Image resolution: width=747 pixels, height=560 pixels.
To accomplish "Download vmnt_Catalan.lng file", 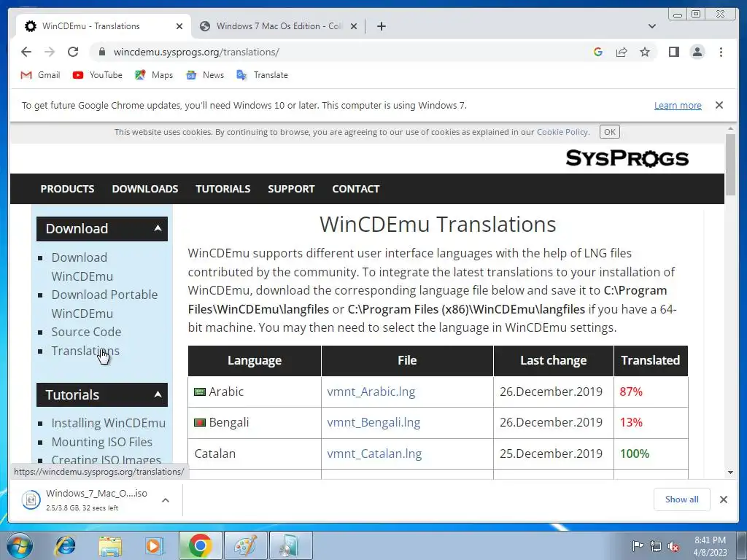I will click(374, 454).
